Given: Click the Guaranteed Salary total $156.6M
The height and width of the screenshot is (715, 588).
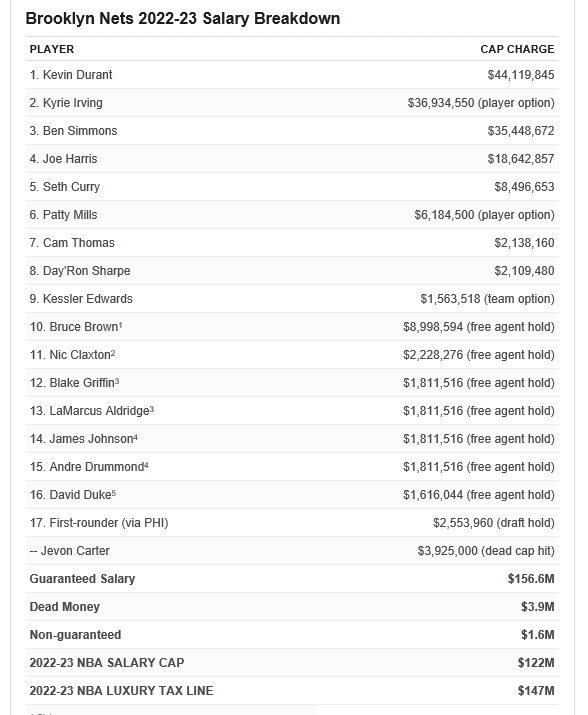Looking at the screenshot, I should click(531, 579).
